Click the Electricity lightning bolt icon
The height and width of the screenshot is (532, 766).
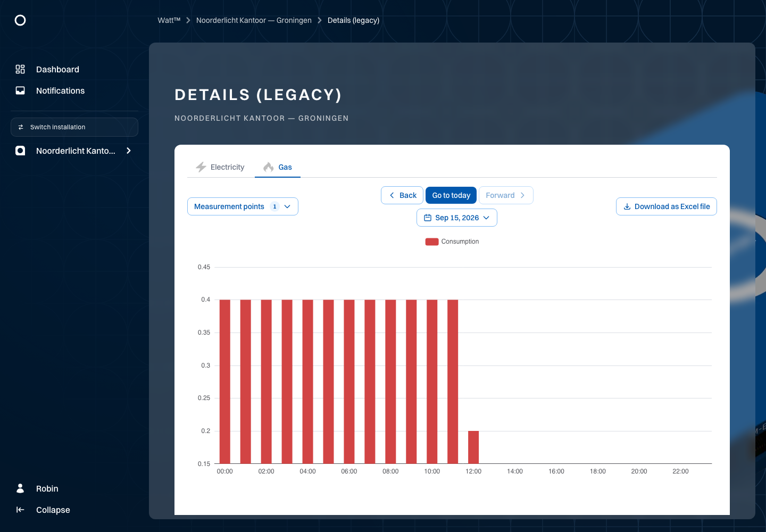click(x=201, y=167)
